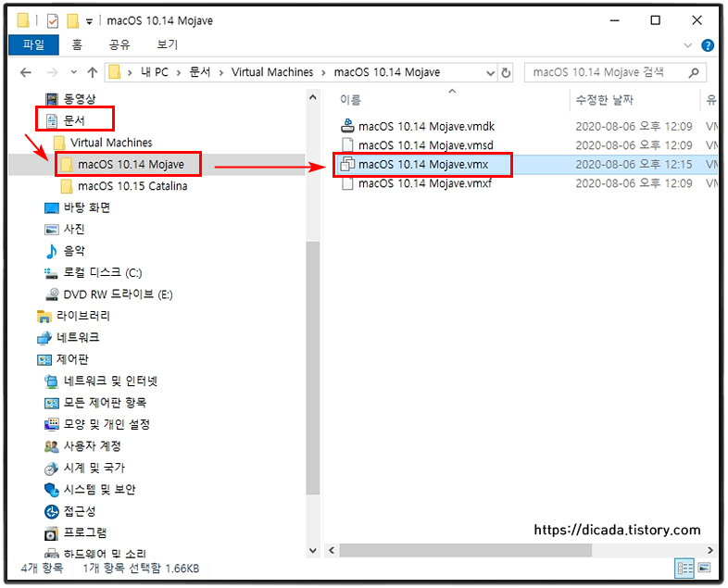Viewport: 728px width, 588px height.
Task: Open the Customize Quick Access Toolbar dropdown
Action: 89,21
